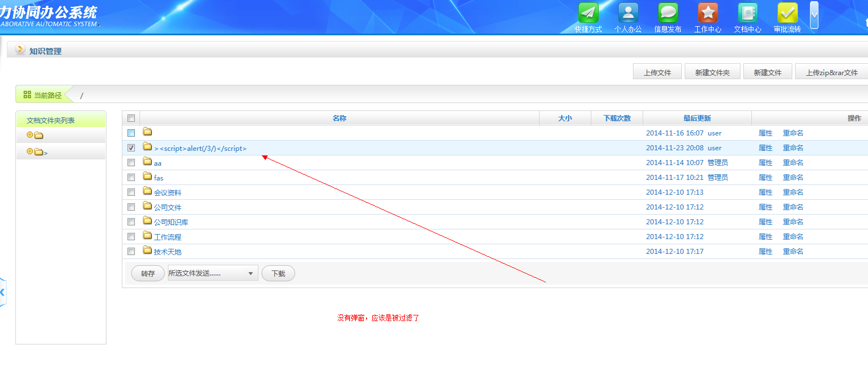Click the 操作 column header

coord(854,118)
